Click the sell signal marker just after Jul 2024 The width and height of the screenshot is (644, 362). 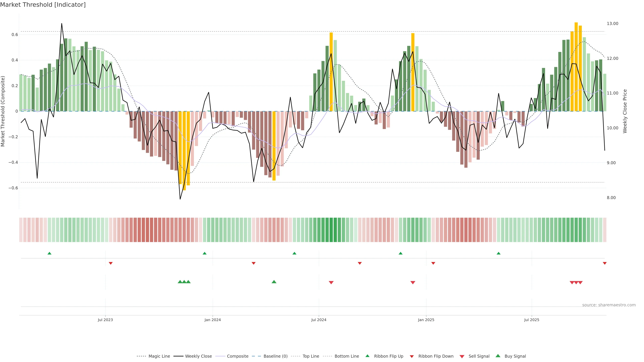pyautogui.click(x=331, y=283)
